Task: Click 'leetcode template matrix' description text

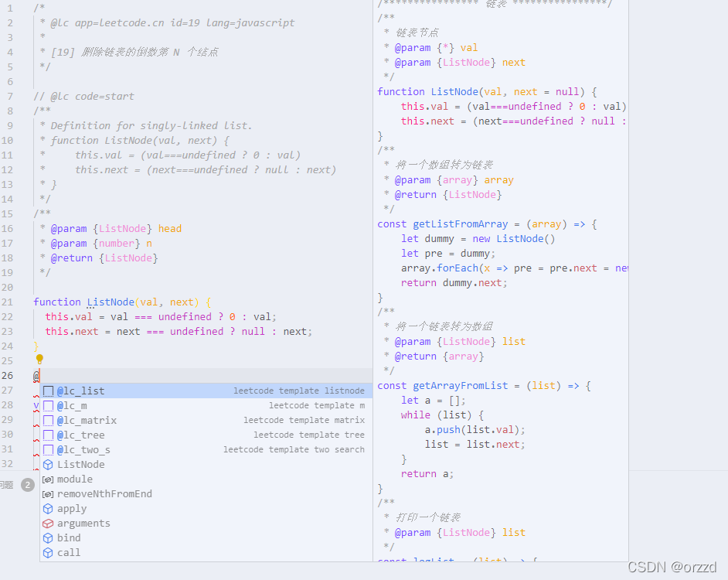Action: [304, 420]
